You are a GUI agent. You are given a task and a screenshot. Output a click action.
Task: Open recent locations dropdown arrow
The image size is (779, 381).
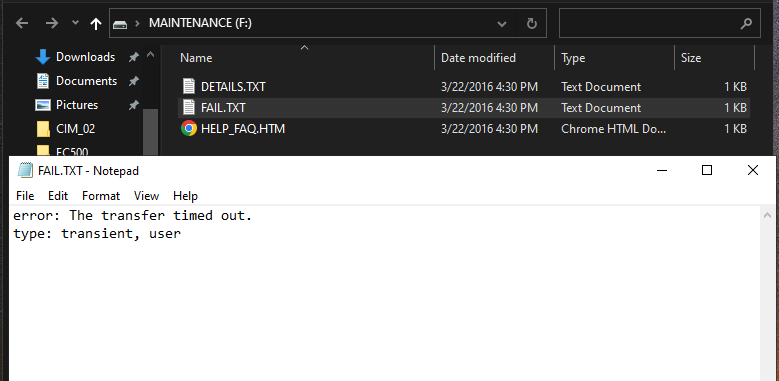(75, 23)
